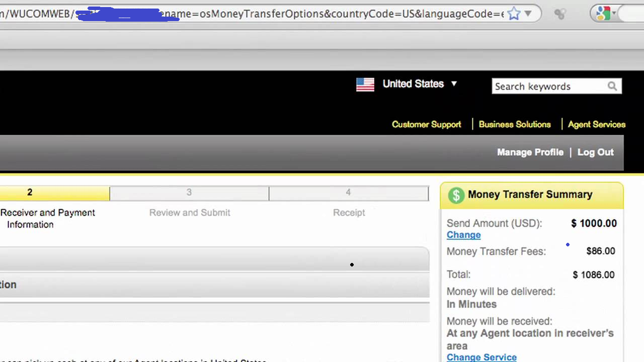The width and height of the screenshot is (644, 362).
Task: Click the $86.00 Money Transfer Fees value
Action: [601, 251]
